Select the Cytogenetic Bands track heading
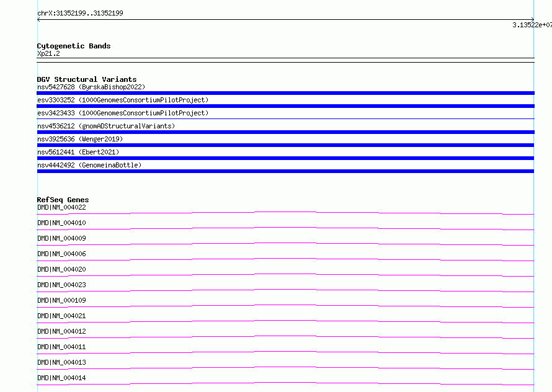 (x=74, y=46)
